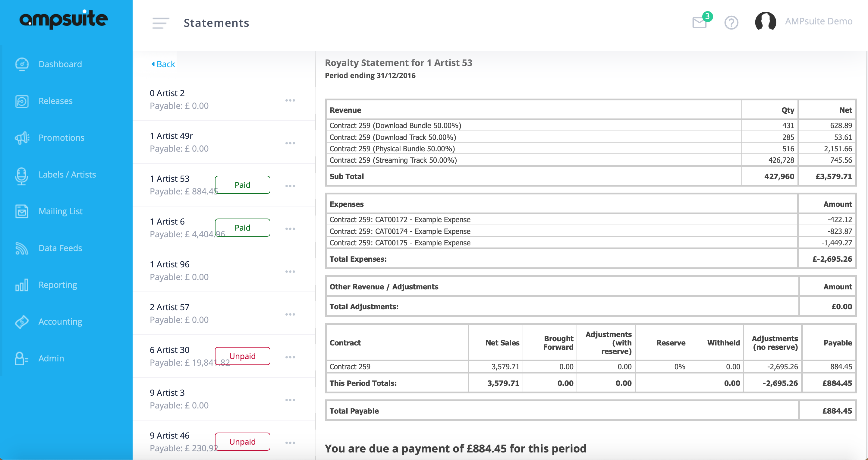Screen dimensions: 868x460
Task: Click the Accounting tag icon
Action: point(22,322)
